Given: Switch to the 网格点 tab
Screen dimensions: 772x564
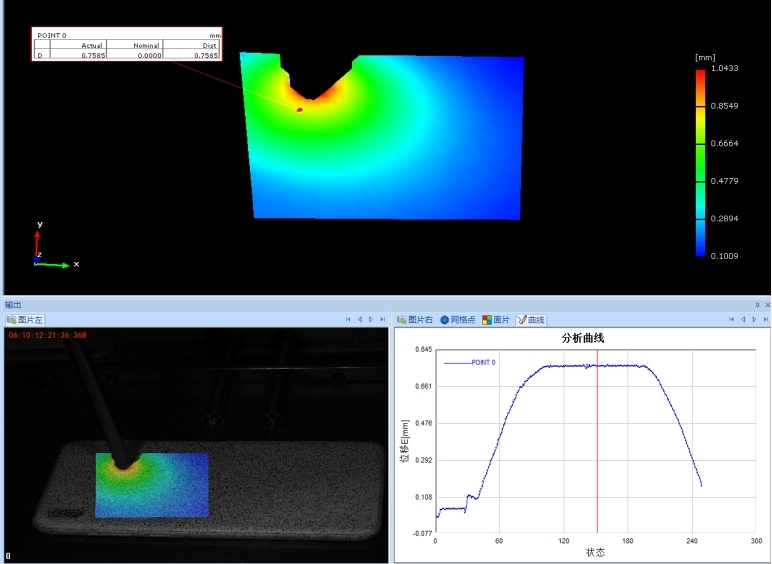Looking at the screenshot, I should pyautogui.click(x=458, y=320).
